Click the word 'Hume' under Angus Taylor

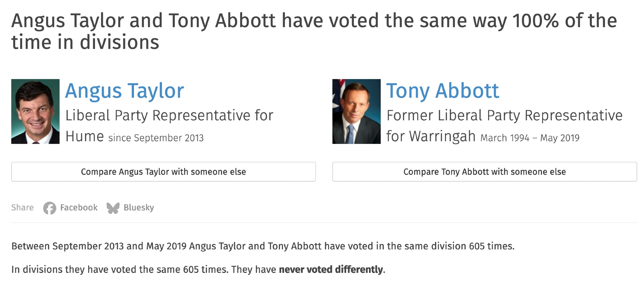85,136
